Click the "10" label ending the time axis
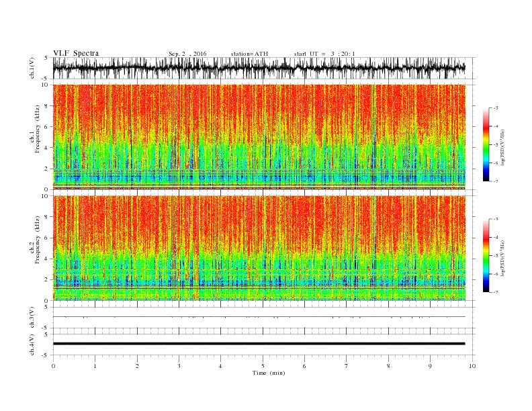This screenshot has height=411, width=532. coord(472,366)
